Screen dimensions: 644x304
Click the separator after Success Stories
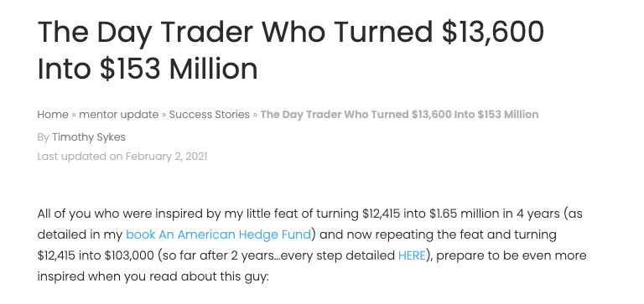click(x=255, y=115)
